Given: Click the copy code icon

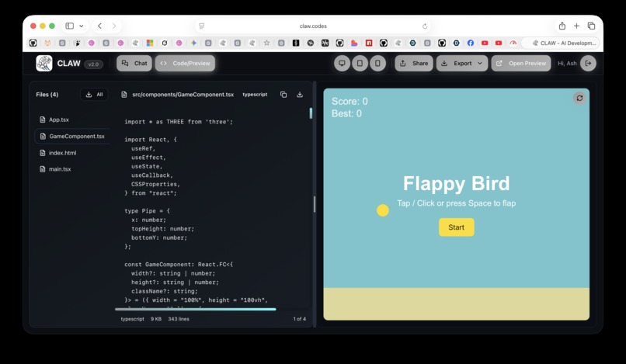Looking at the screenshot, I should [283, 95].
